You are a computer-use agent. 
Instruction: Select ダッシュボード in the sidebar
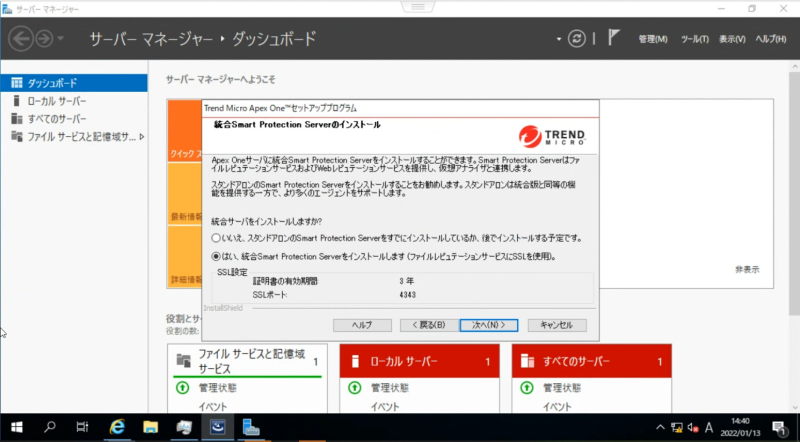pyautogui.click(x=74, y=83)
